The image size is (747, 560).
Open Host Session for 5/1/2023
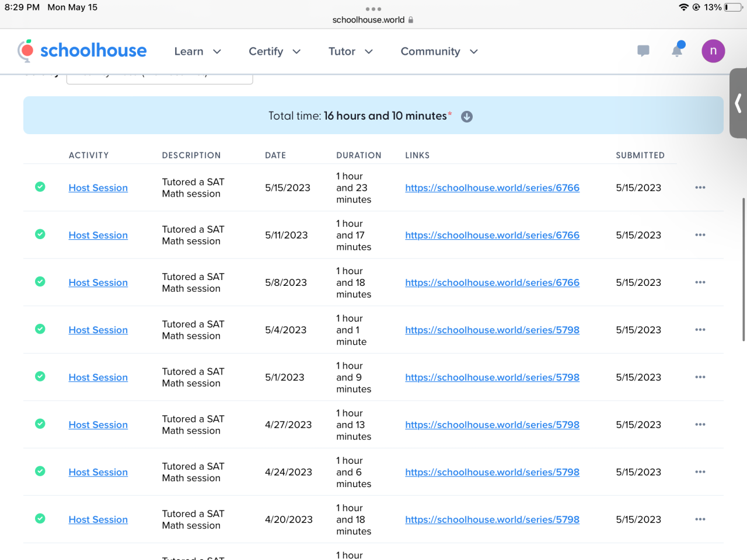(x=98, y=377)
